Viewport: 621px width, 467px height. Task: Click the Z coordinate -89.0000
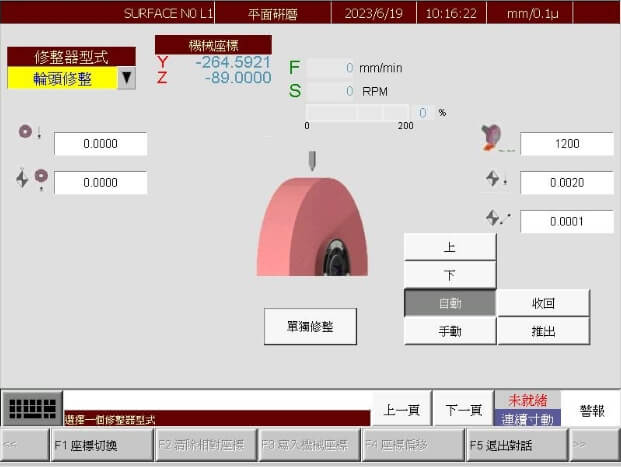tap(238, 78)
